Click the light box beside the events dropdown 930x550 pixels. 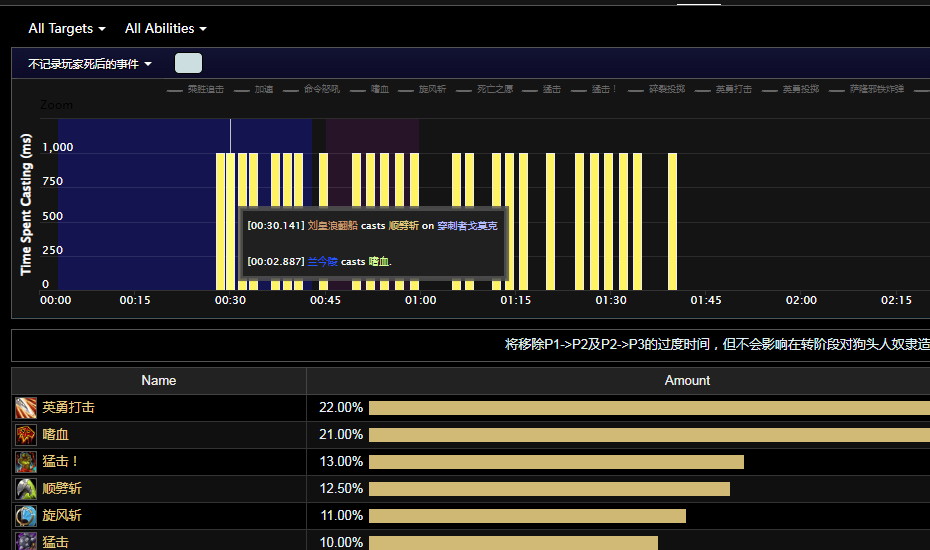(x=188, y=63)
